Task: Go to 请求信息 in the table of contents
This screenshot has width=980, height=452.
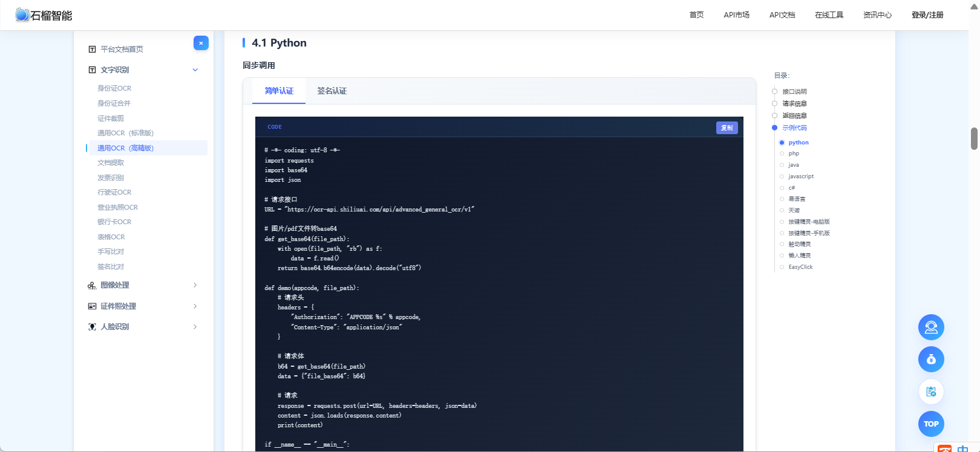Action: (x=794, y=104)
